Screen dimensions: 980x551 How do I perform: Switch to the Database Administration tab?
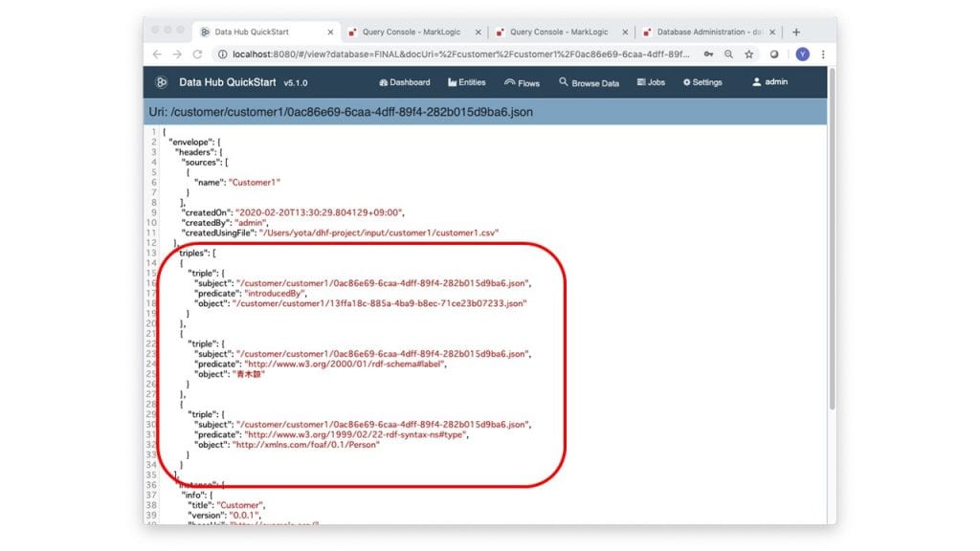point(708,32)
